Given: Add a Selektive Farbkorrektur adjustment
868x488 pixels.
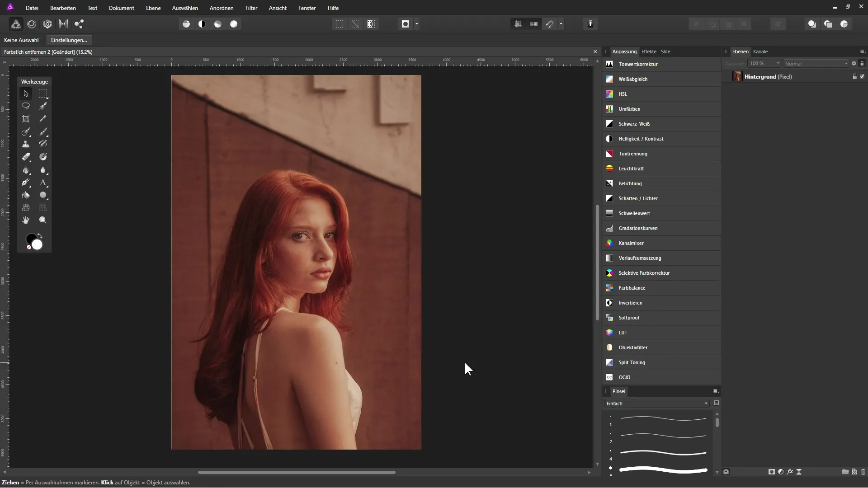Looking at the screenshot, I should (661, 273).
